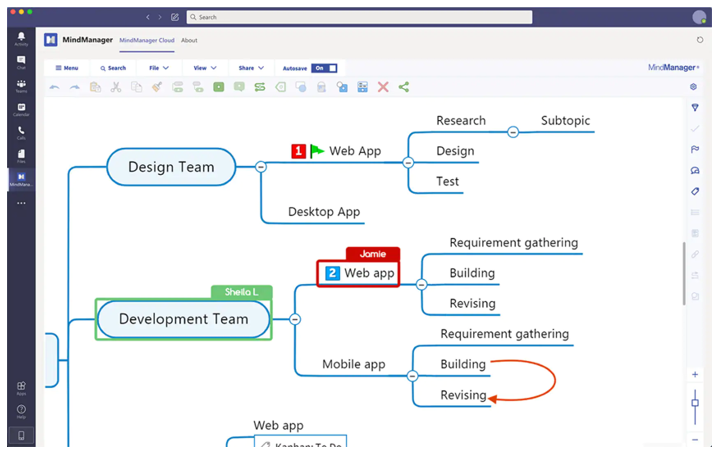This screenshot has height=457, width=720.
Task: Toggle the Autosave On switch
Action: (324, 68)
